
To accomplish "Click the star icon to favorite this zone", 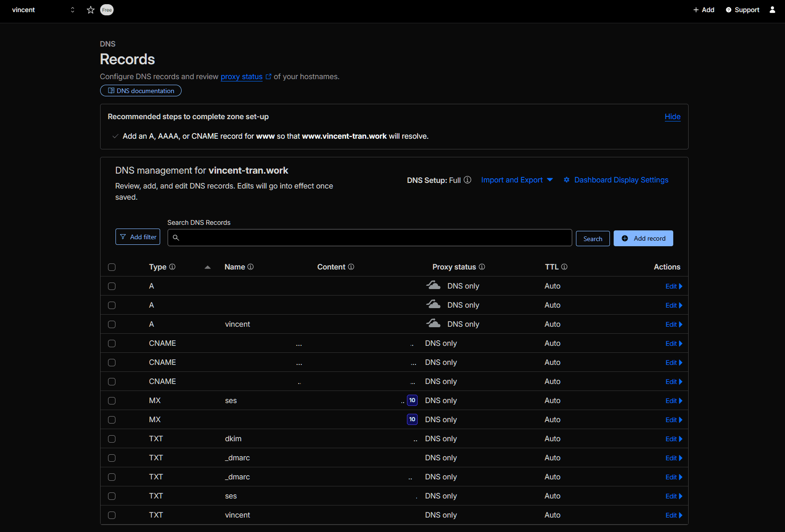I will pos(90,9).
